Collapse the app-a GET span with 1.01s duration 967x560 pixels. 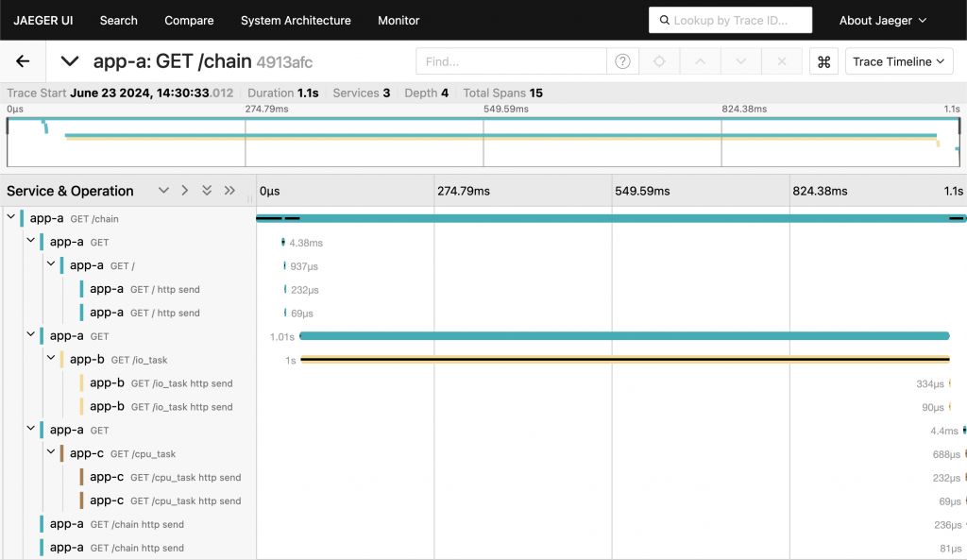point(31,334)
